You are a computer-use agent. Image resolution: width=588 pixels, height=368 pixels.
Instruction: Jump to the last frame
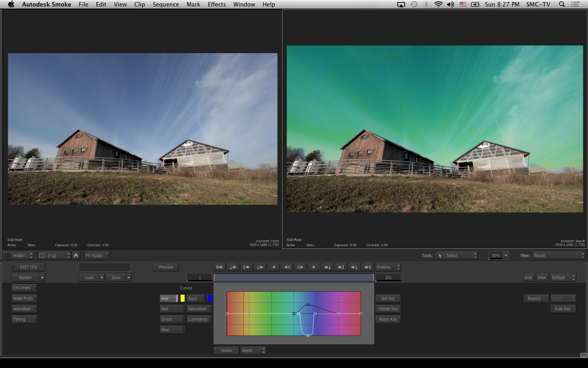click(367, 267)
